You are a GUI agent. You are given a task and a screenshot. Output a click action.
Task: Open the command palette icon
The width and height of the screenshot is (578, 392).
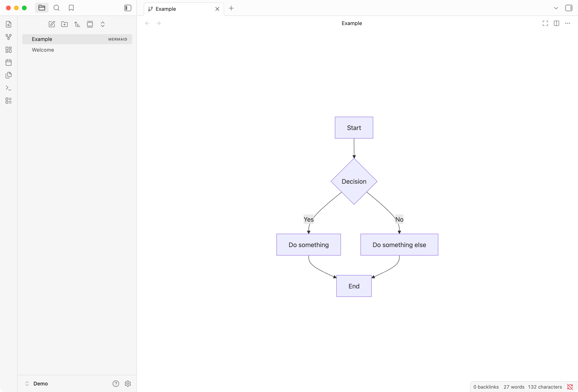coord(8,88)
